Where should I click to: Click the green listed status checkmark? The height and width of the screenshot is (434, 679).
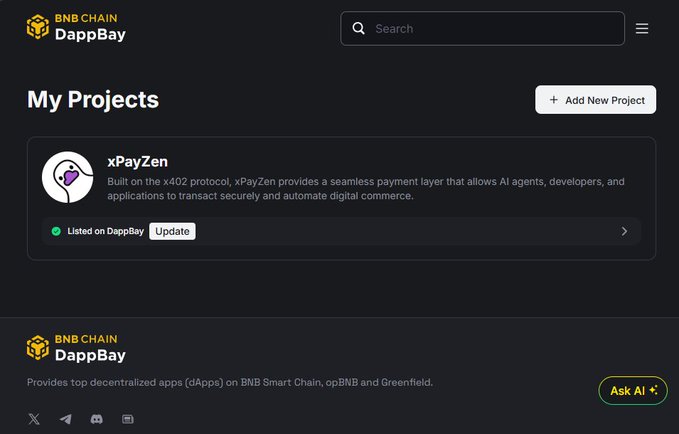pos(56,231)
